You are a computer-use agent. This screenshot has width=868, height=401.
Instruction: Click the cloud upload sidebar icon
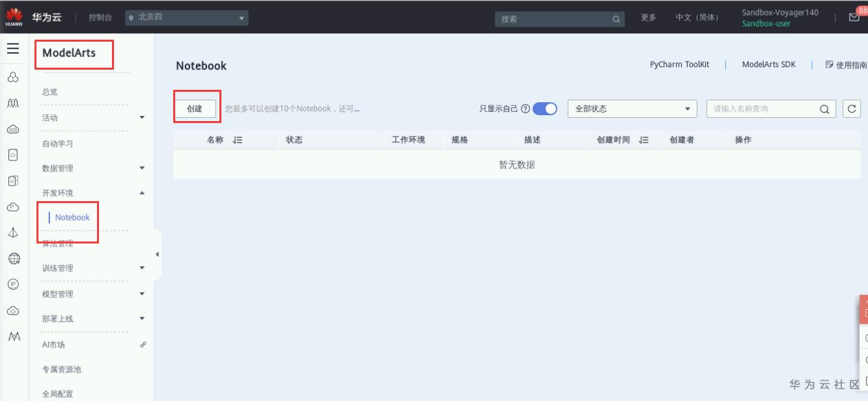[x=13, y=311]
